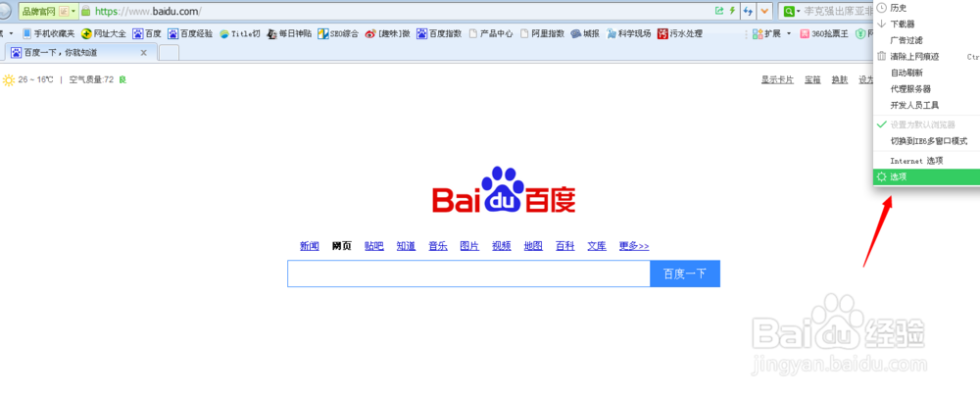Click the 显示卡片 link
Viewport: 980px width, 398px height.
point(777,79)
